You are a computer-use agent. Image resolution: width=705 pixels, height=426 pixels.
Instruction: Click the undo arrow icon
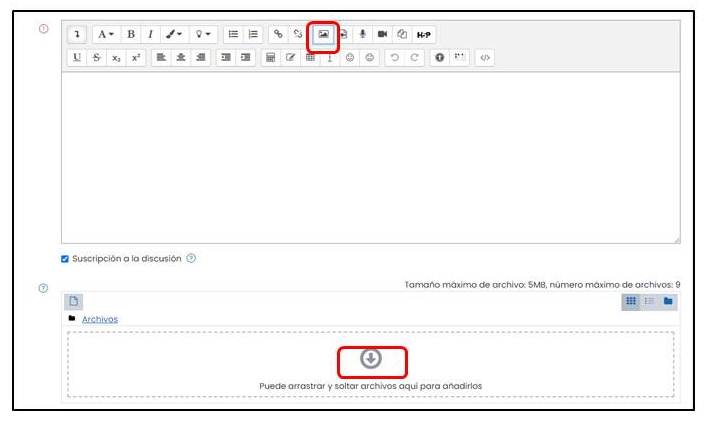click(x=395, y=58)
